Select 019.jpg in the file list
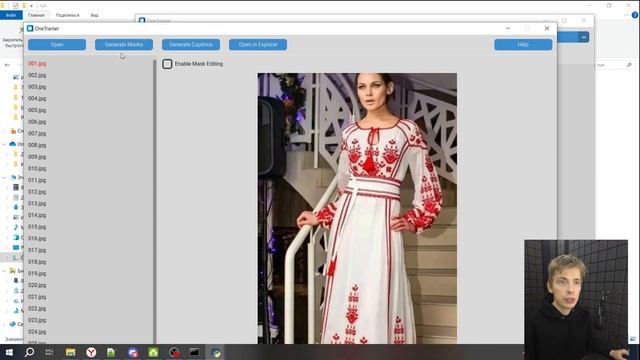 point(37,273)
